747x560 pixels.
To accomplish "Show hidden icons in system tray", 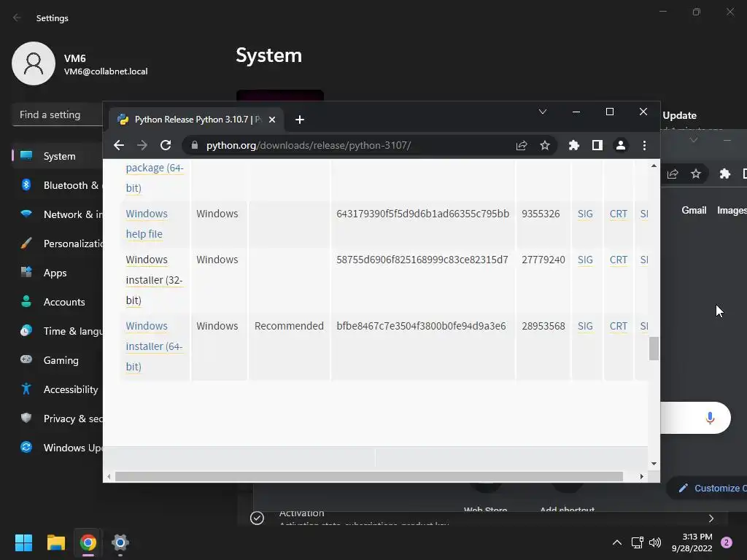I will pyautogui.click(x=617, y=542).
